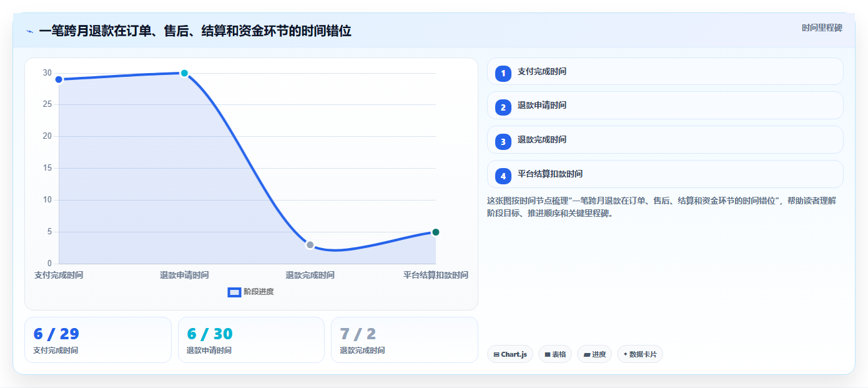The width and height of the screenshot is (868, 388).
Task: Click the 6 / 30 data card
Action: pyautogui.click(x=251, y=340)
